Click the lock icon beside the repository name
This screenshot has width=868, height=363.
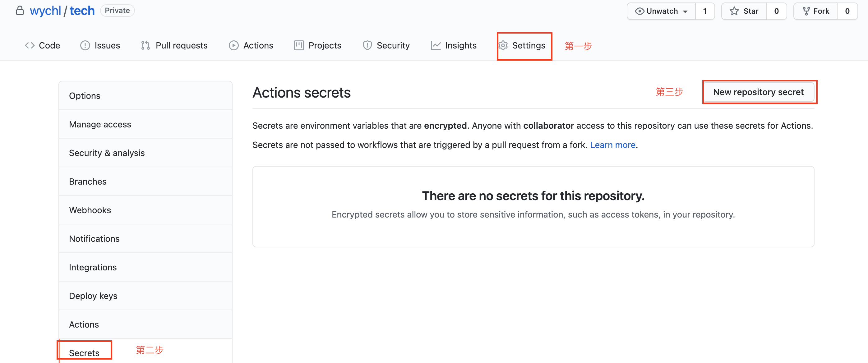coord(20,11)
